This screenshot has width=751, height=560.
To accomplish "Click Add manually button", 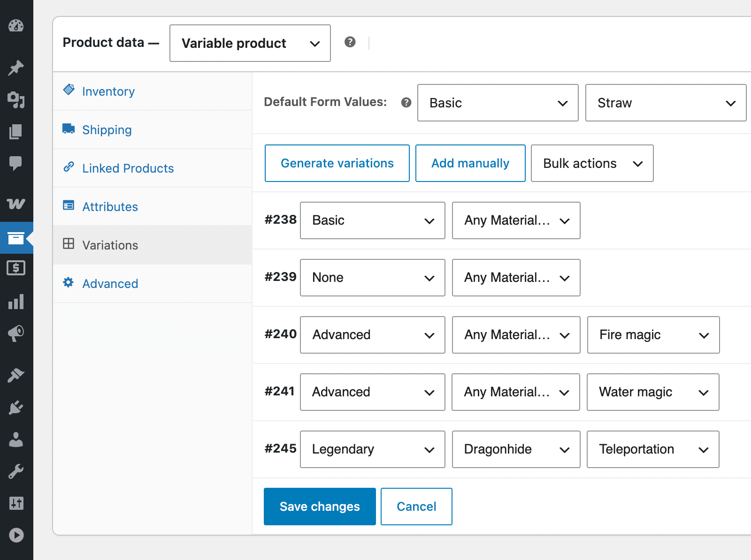I will pyautogui.click(x=470, y=163).
